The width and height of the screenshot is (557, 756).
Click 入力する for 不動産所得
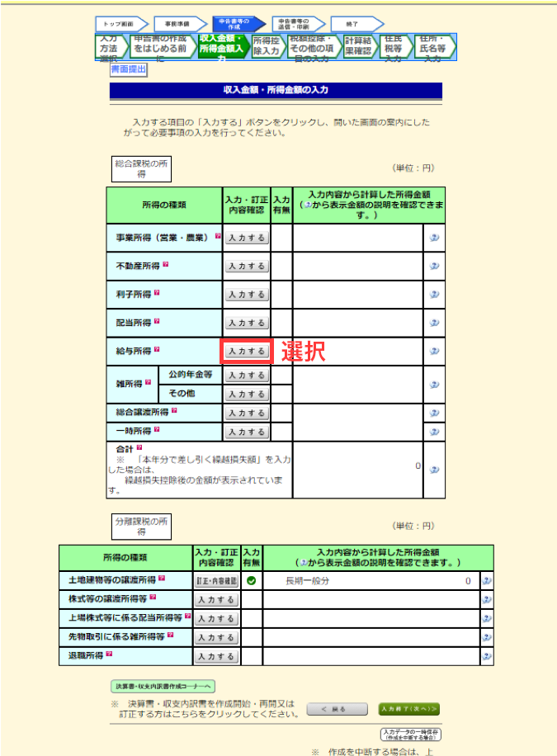coord(247,266)
